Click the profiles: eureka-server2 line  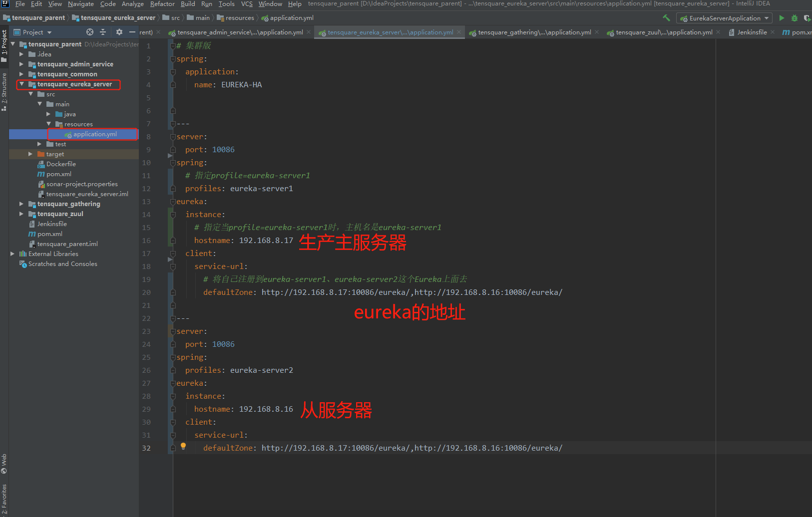tap(239, 370)
